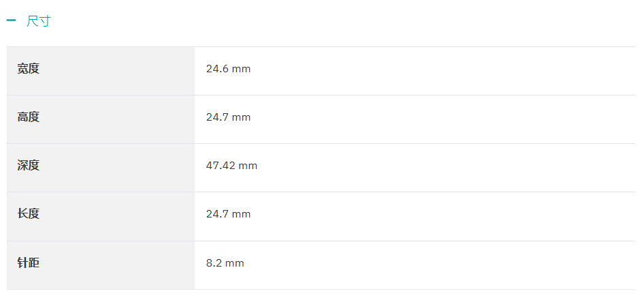The image size is (644, 300).
Task: Select the 宽度 label cell
Action: [x=101, y=71]
